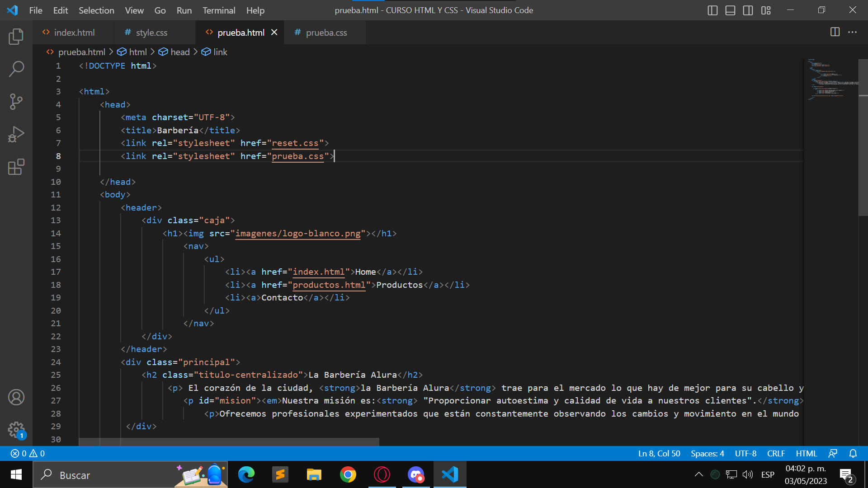
Task: Close the prueba.html tab
Action: pyautogui.click(x=274, y=33)
